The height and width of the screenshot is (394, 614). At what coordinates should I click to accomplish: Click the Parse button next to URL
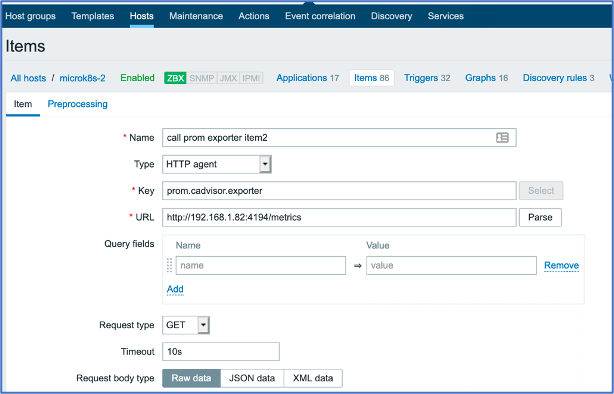tap(540, 217)
